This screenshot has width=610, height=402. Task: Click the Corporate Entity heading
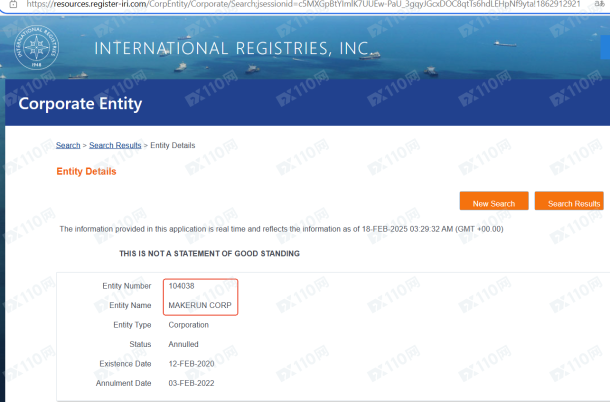[80, 104]
